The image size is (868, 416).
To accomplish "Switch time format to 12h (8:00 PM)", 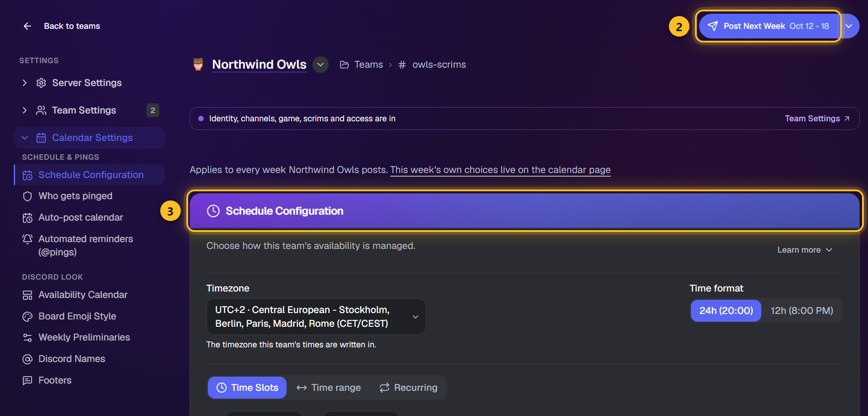I will tap(802, 311).
